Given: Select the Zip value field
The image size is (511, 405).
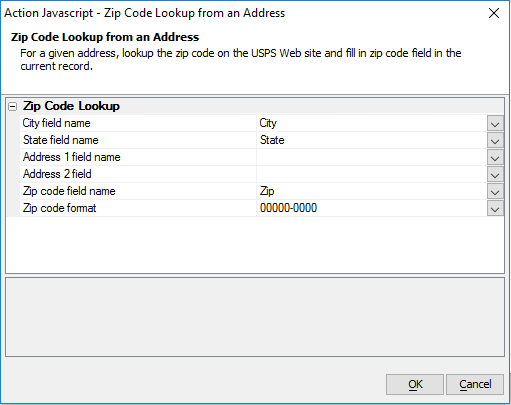Looking at the screenshot, I should point(372,191).
